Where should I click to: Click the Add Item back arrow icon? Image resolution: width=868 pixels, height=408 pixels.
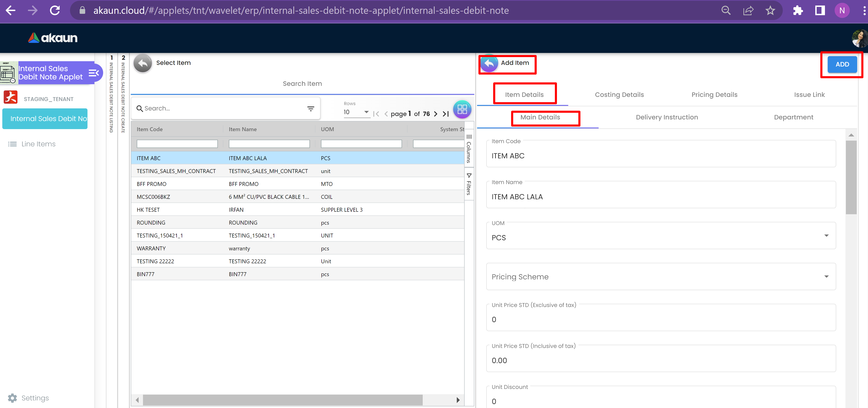click(489, 63)
